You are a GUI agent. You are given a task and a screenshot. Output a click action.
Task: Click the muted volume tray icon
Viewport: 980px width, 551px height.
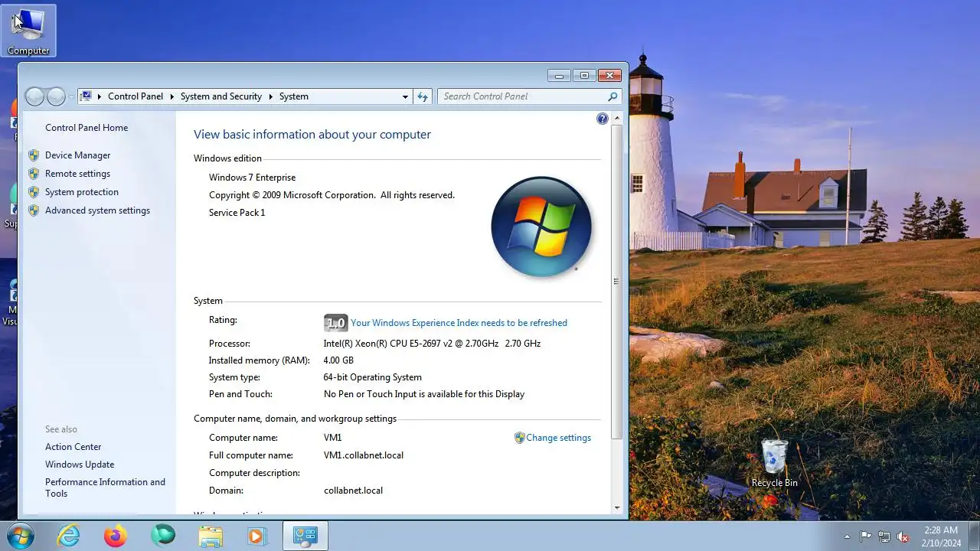click(903, 536)
